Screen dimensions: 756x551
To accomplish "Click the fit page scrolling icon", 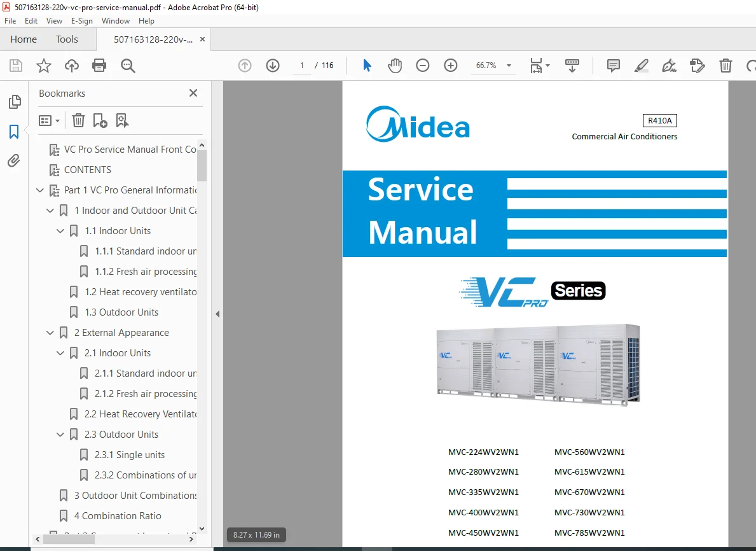I will [536, 66].
